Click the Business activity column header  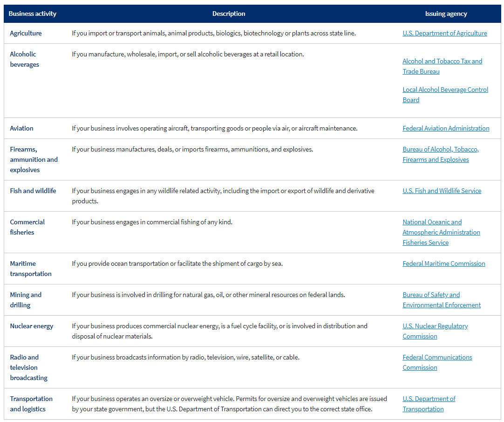tap(33, 14)
